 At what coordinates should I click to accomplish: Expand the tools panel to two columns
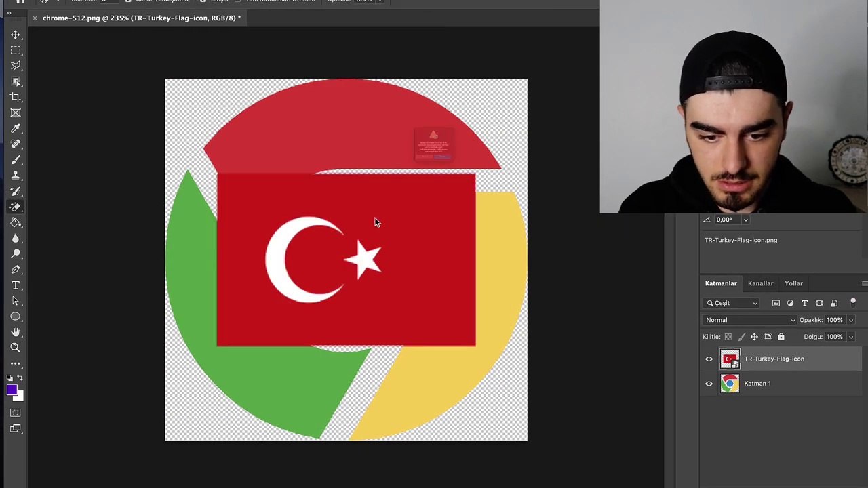pyautogui.click(x=9, y=13)
